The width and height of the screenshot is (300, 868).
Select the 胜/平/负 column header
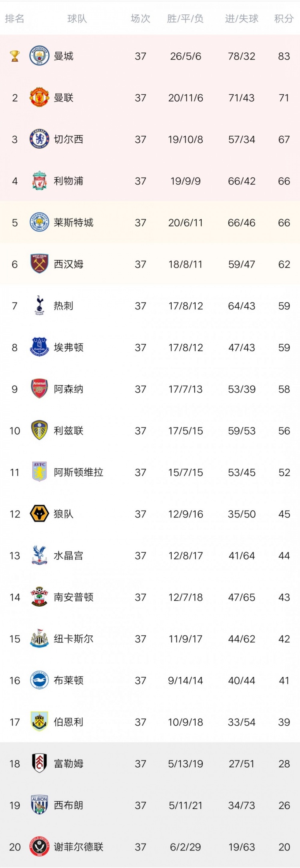pos(185,19)
